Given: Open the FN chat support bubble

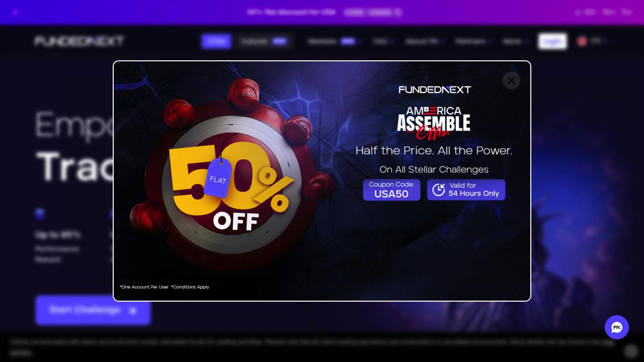Looking at the screenshot, I should [616, 327].
